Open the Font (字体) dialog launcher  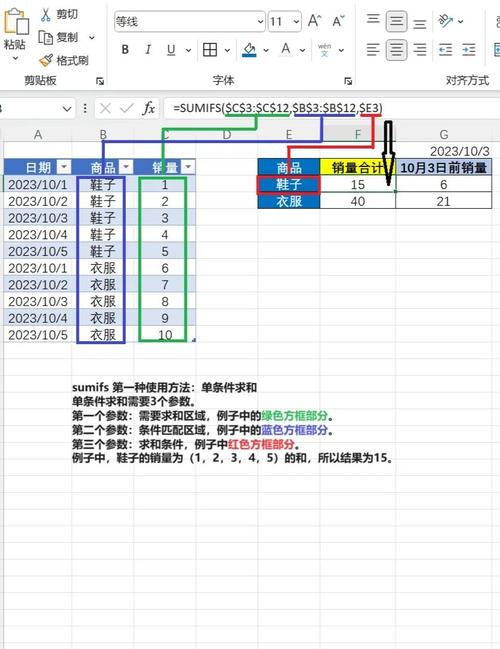tap(348, 81)
